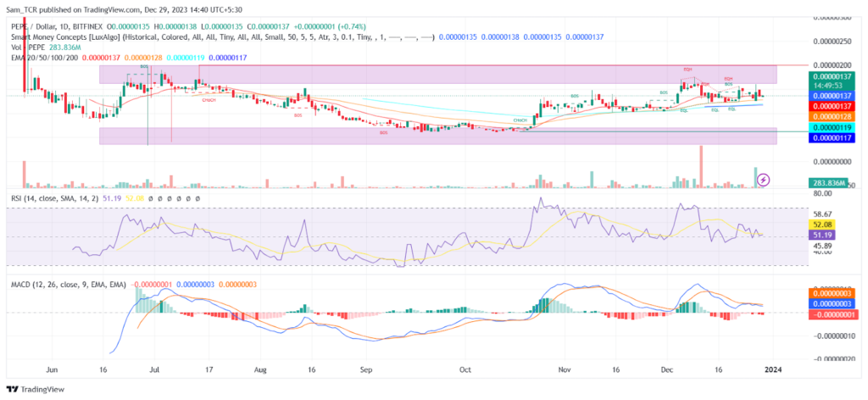868x400 pixels.
Task: Click the Jun label on the time axis
Action: coord(52,369)
